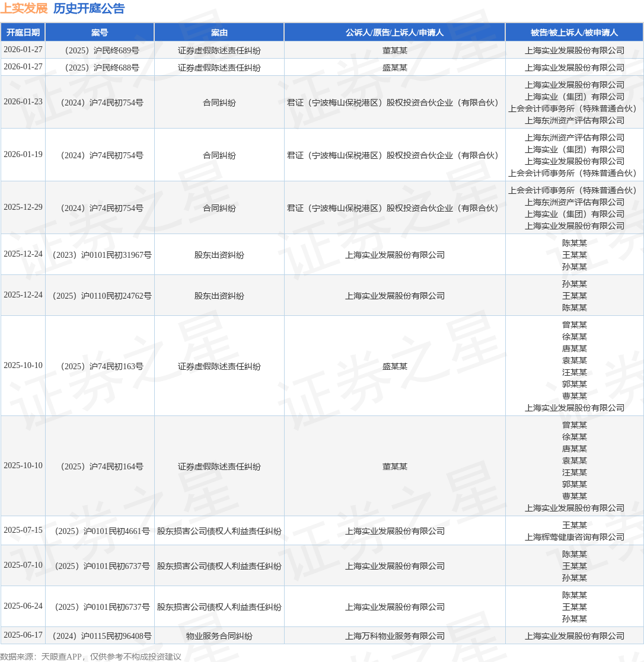This screenshot has width=644, height=662.
Task: Click case number (2023)沪0101民初31967号
Action: coord(100,255)
